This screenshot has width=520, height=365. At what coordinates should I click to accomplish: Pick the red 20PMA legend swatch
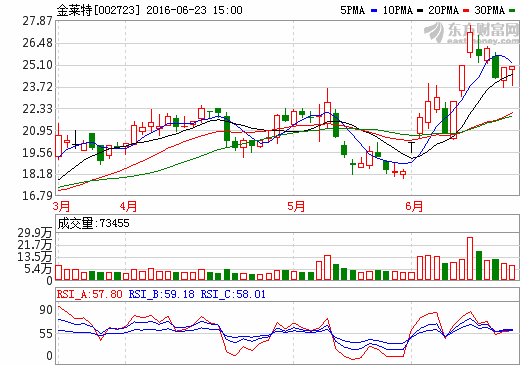pos(466,11)
